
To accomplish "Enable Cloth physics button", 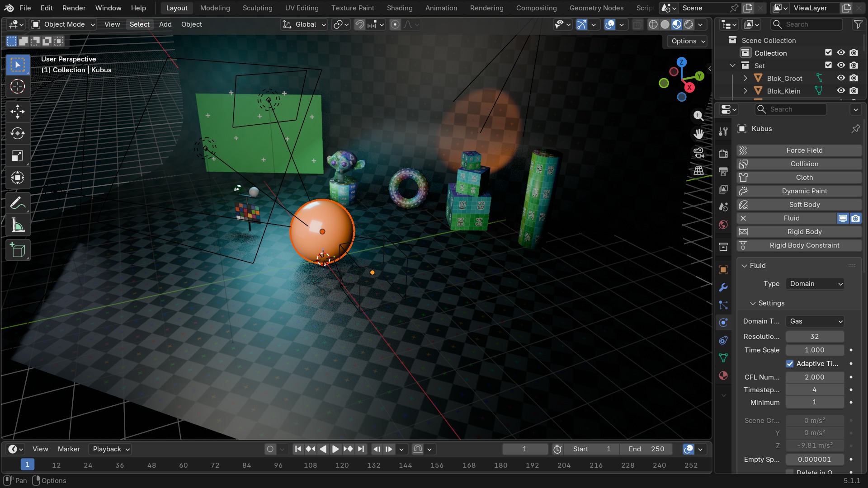I will pyautogui.click(x=799, y=178).
